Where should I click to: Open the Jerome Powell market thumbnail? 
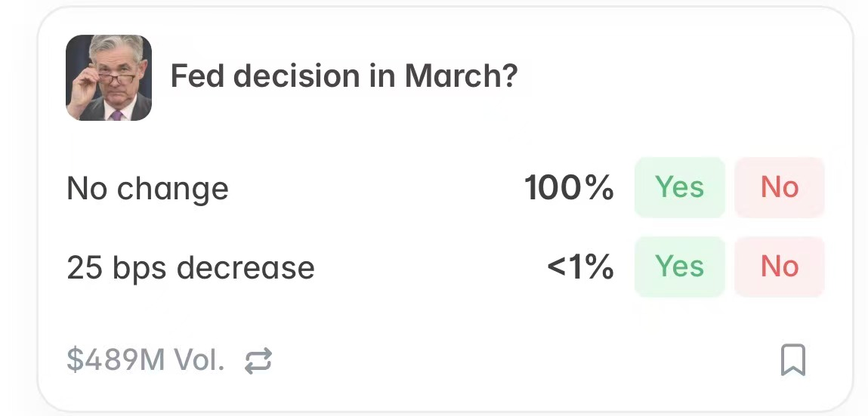tap(109, 78)
